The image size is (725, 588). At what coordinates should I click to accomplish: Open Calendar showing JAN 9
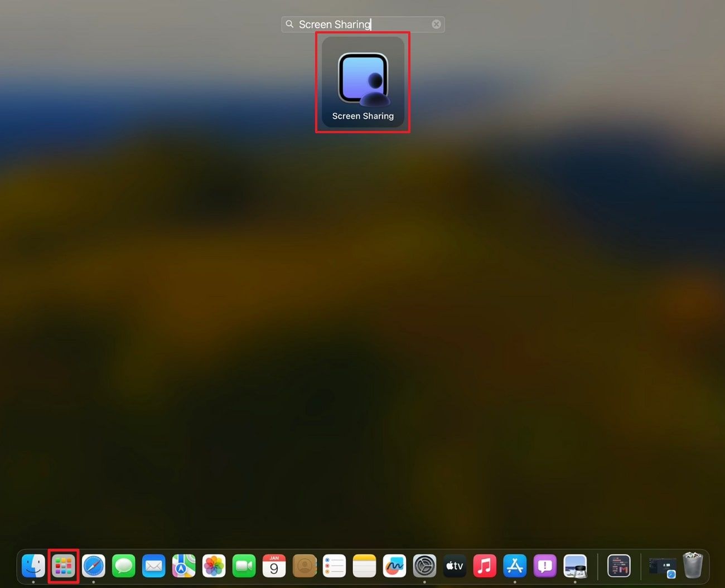coord(274,566)
